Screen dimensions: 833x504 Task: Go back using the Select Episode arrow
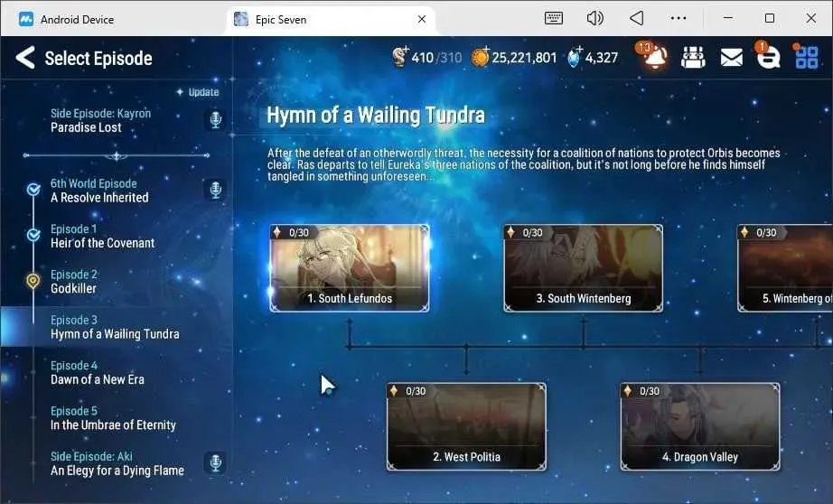coord(25,58)
